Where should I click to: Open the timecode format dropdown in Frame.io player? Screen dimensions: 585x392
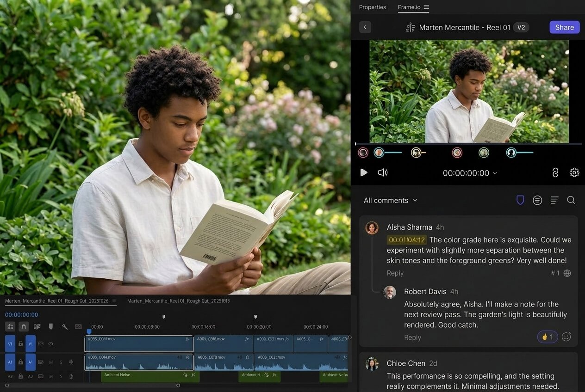[494, 172]
